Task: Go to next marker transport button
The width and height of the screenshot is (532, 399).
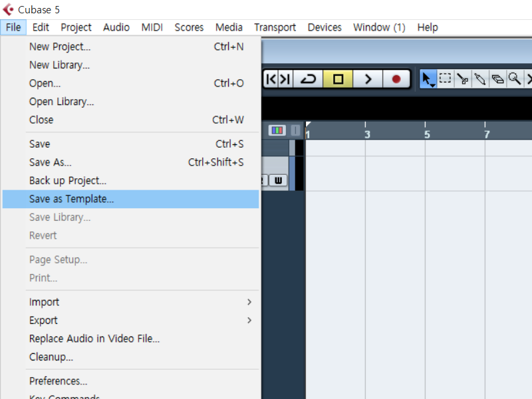Action: (x=285, y=79)
